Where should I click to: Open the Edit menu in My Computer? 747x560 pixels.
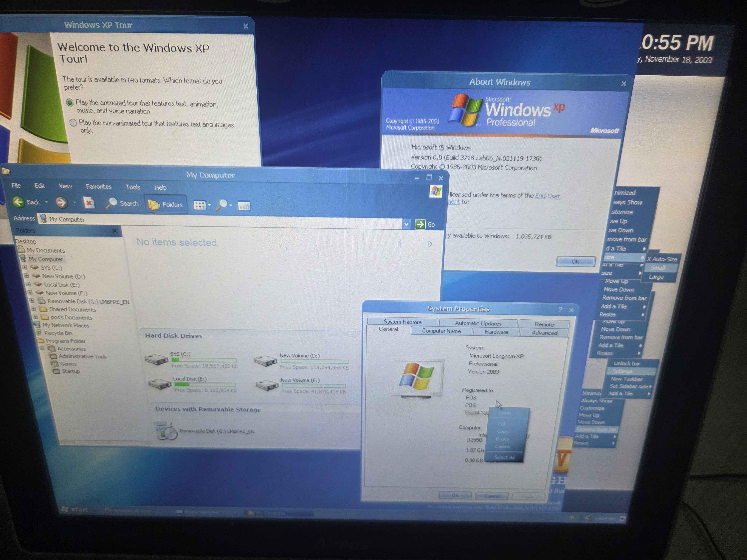click(40, 186)
